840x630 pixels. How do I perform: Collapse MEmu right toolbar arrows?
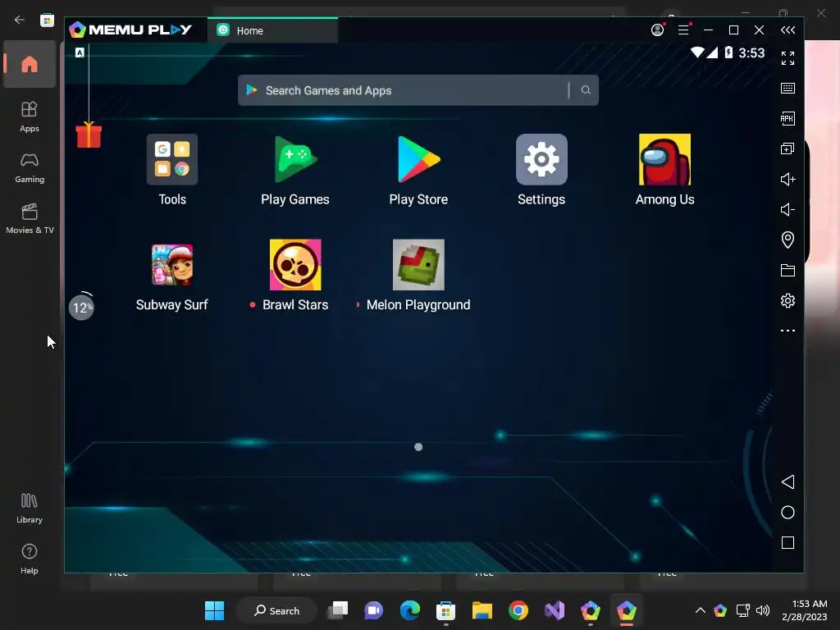coord(787,30)
